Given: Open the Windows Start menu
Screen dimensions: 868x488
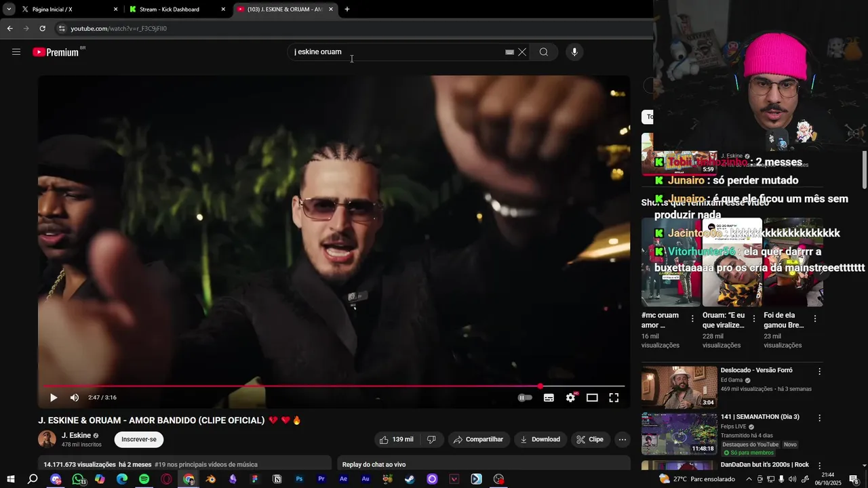Looking at the screenshot, I should click(x=10, y=479).
